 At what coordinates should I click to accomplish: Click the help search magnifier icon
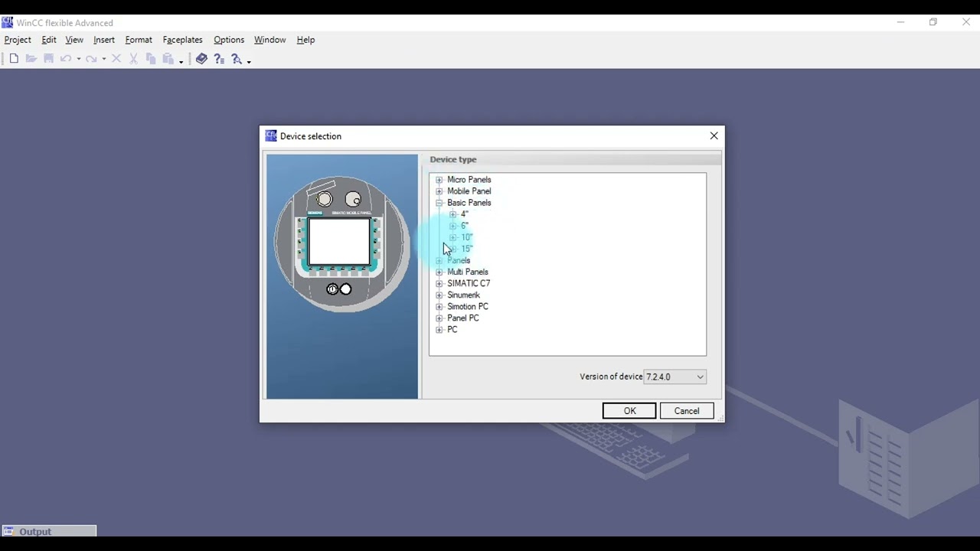click(237, 59)
